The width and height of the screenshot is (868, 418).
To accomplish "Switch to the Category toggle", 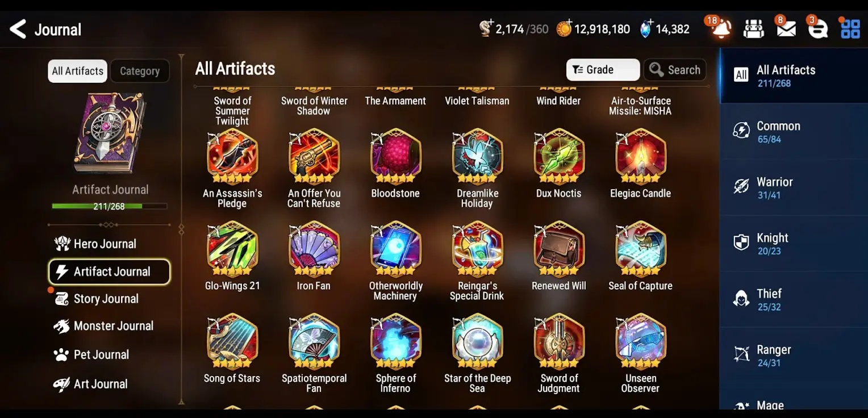I will 140,71.
